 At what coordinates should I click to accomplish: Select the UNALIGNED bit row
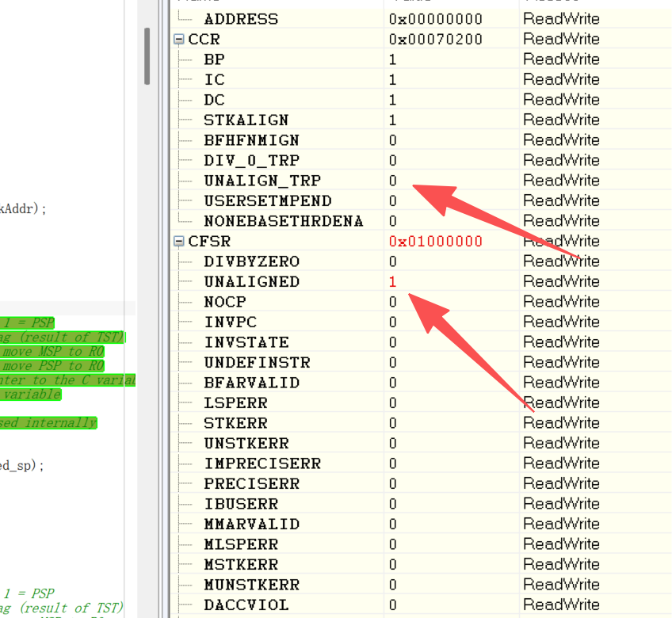(251, 281)
